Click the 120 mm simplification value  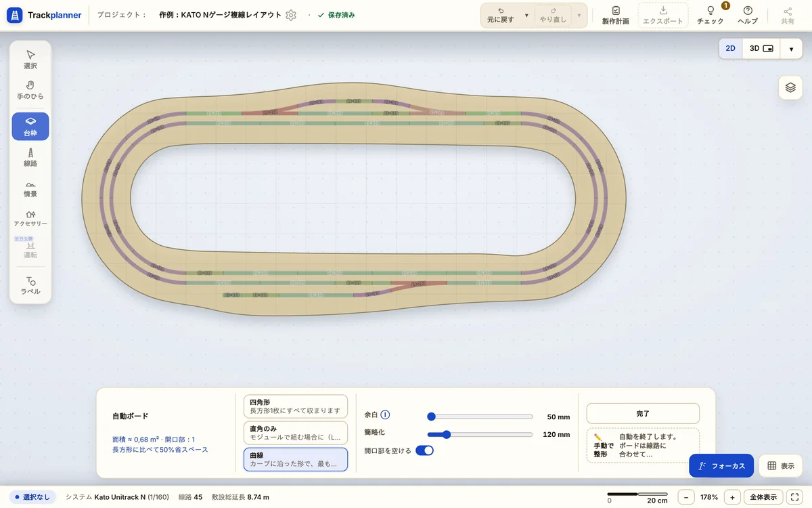tap(556, 435)
